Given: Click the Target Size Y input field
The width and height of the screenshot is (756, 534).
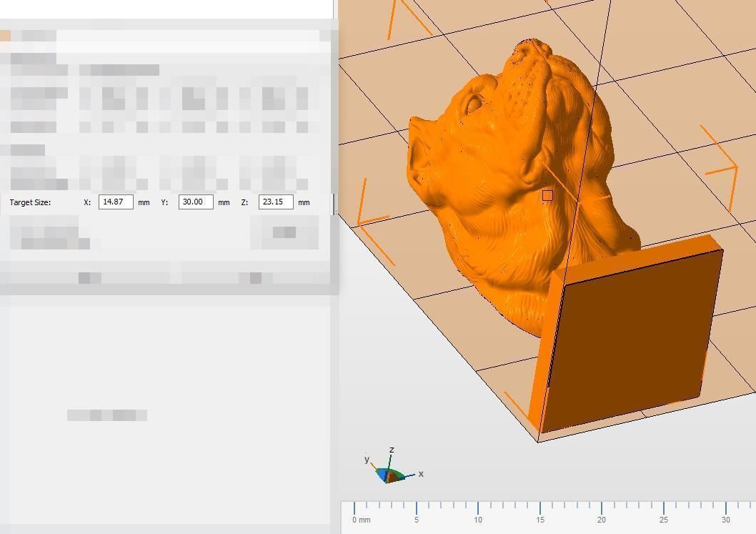Looking at the screenshot, I should pyautogui.click(x=196, y=202).
